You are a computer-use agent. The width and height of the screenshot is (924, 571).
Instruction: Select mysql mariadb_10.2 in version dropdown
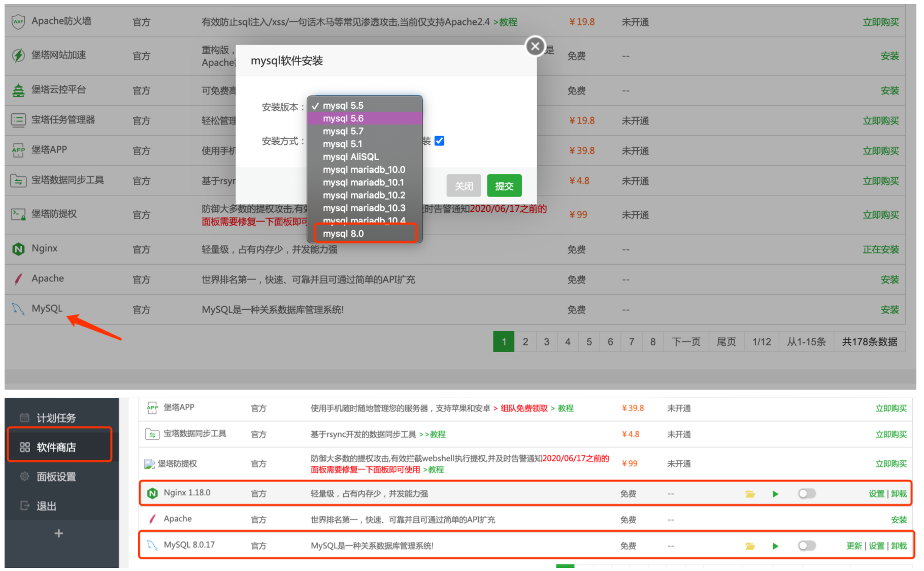[365, 195]
